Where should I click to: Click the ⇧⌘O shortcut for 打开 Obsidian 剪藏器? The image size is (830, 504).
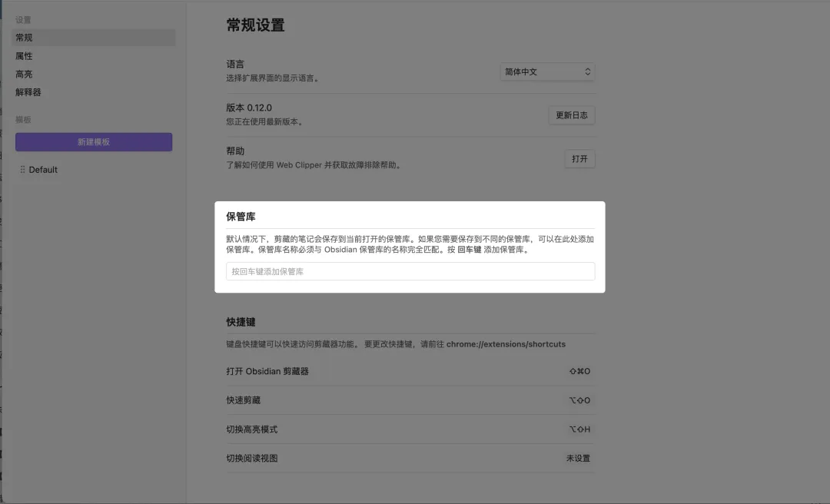click(x=579, y=371)
